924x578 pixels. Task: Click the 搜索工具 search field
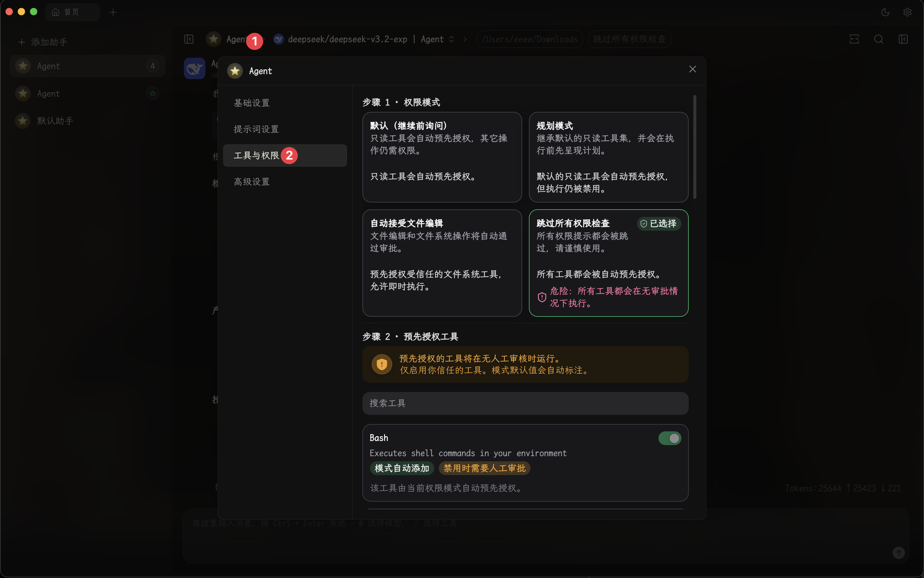point(525,403)
